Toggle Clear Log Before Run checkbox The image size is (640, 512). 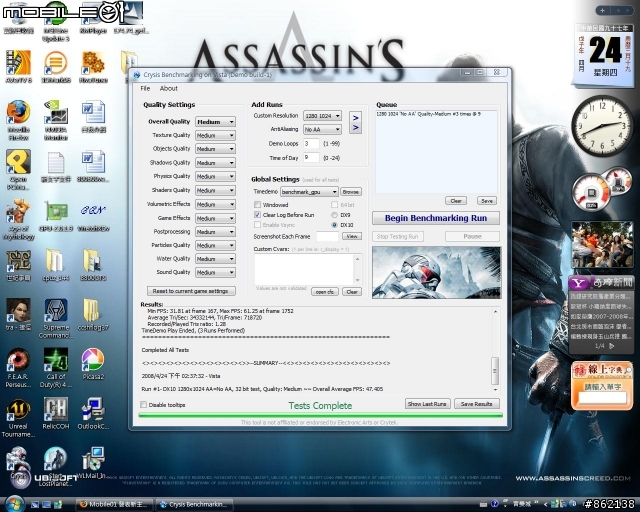pyautogui.click(x=258, y=215)
